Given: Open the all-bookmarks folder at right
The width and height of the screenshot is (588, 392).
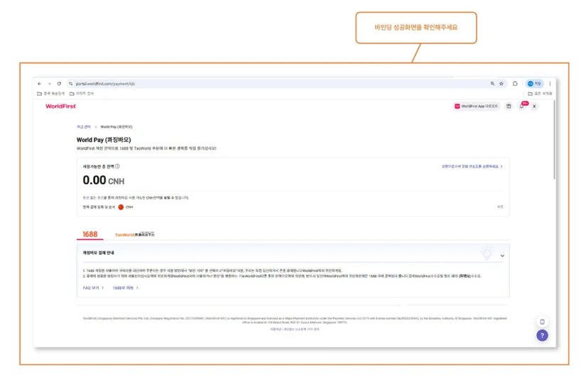Looking at the screenshot, I should pos(540,94).
